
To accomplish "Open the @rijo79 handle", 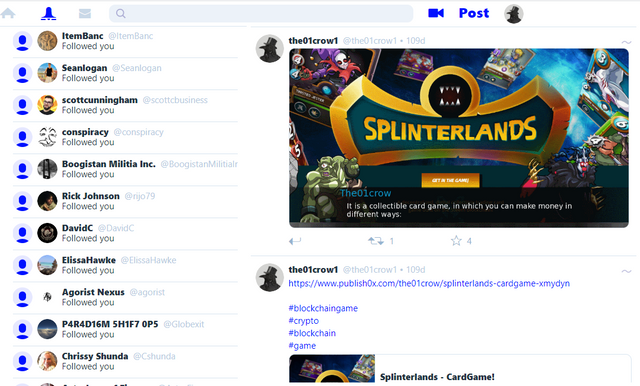I will tap(140, 196).
